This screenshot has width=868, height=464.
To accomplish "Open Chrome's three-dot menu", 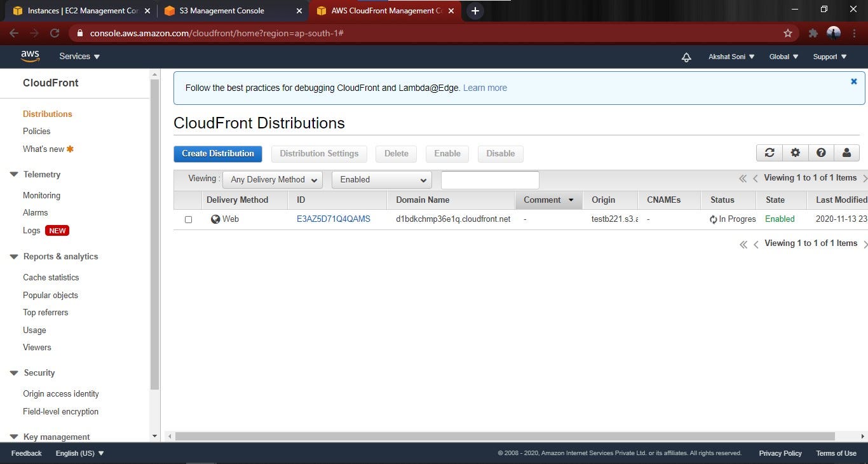I will click(854, 33).
